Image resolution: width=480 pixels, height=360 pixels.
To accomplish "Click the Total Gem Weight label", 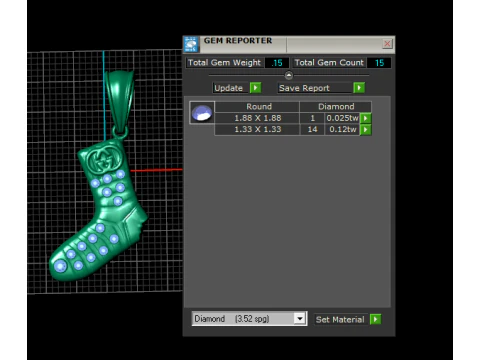I will point(224,63).
